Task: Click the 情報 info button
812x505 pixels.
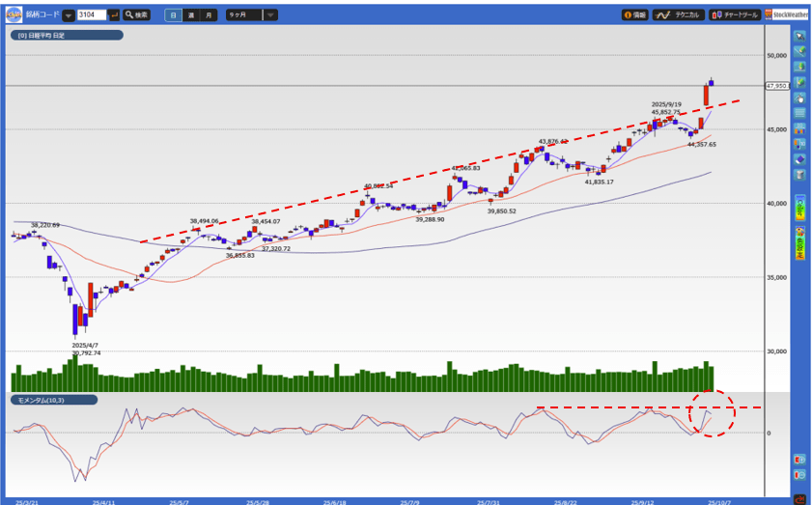Action: point(634,15)
